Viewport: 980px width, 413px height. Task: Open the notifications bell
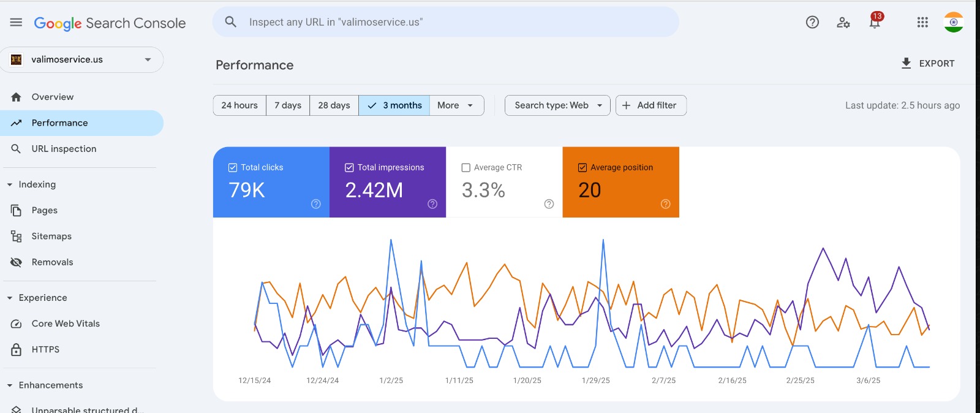click(875, 23)
